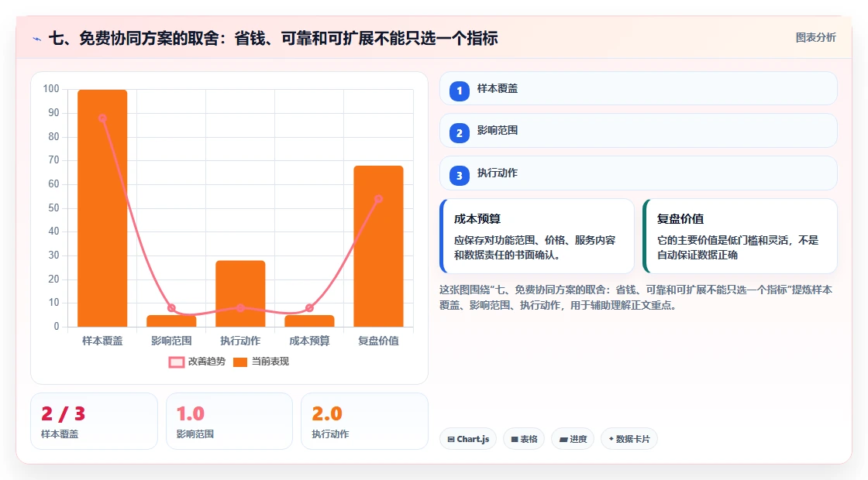Open the 成本预算 info card
This screenshot has height=480, width=868.
(537, 236)
